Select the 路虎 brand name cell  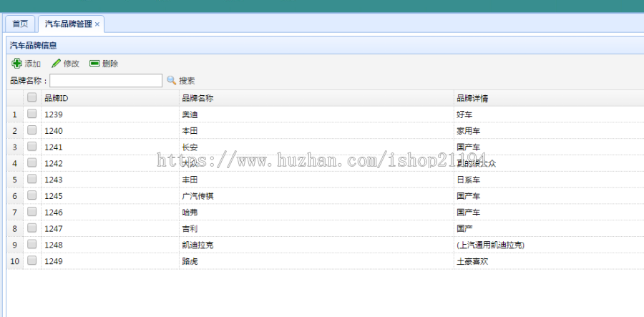click(x=316, y=261)
